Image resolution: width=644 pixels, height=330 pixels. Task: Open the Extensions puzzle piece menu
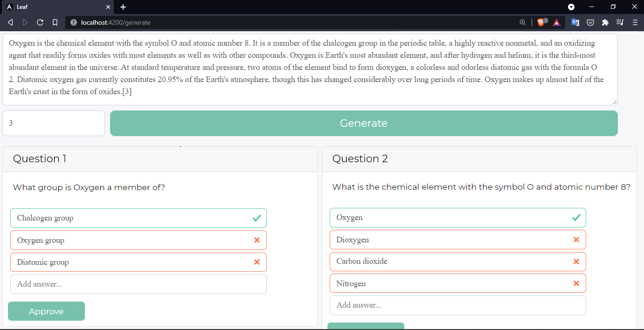(605, 22)
